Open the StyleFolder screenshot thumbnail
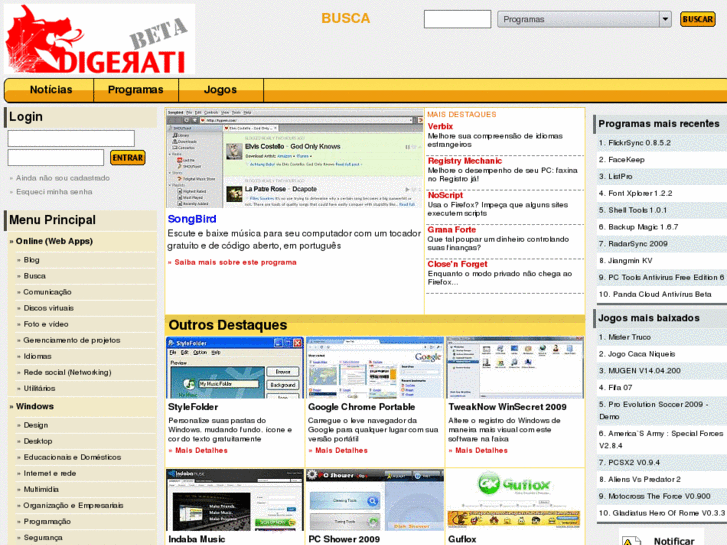This screenshot has height=545, width=727. (x=235, y=368)
